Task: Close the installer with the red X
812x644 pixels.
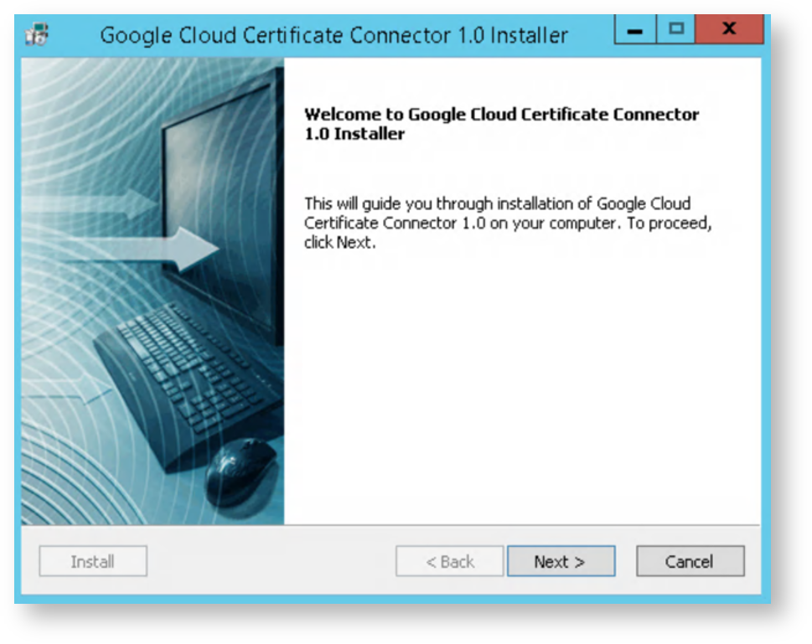Action: coord(728,29)
